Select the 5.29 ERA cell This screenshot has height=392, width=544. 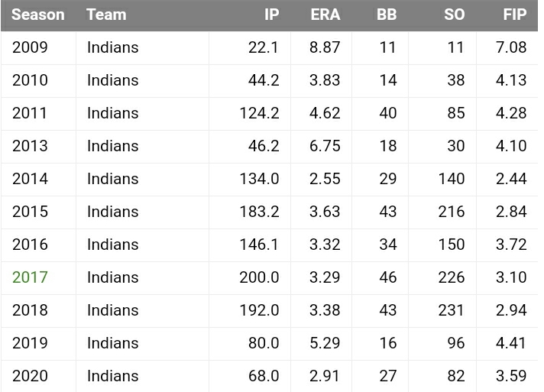[325, 343]
